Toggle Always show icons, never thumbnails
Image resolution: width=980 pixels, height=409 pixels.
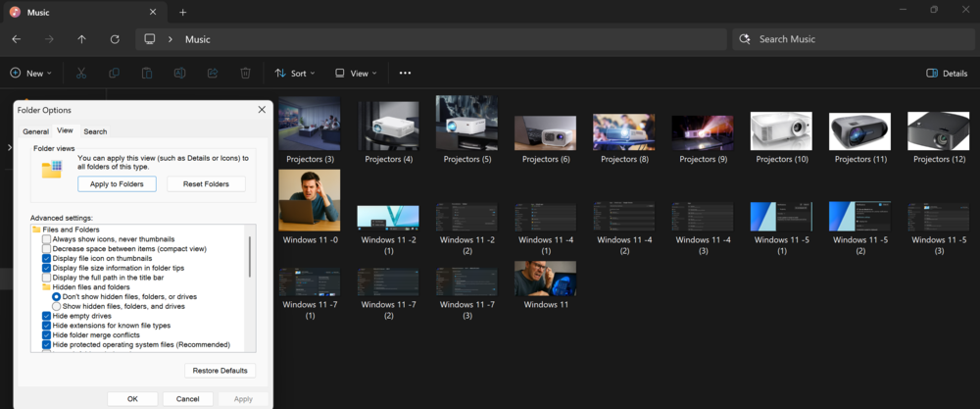46,239
